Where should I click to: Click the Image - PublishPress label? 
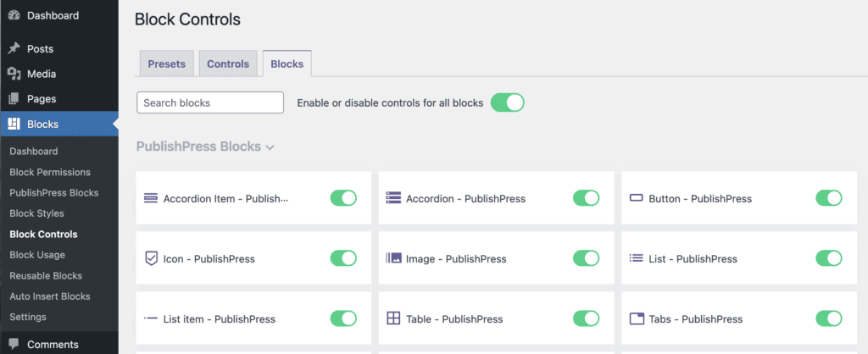point(456,259)
